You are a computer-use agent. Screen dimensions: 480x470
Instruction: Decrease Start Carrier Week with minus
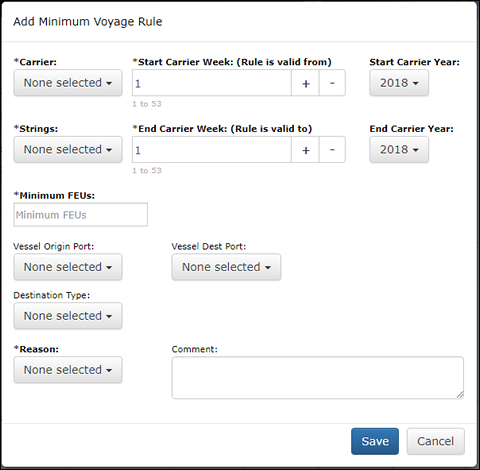point(332,83)
